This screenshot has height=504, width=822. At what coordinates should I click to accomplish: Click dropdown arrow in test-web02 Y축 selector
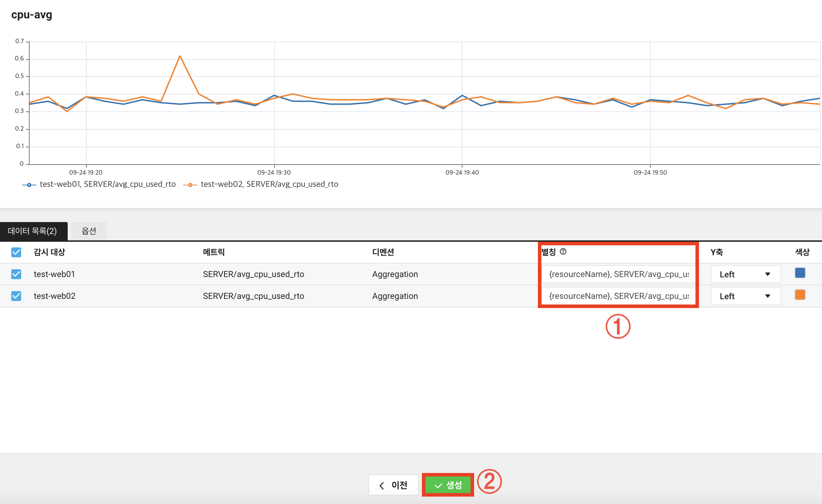pos(768,296)
